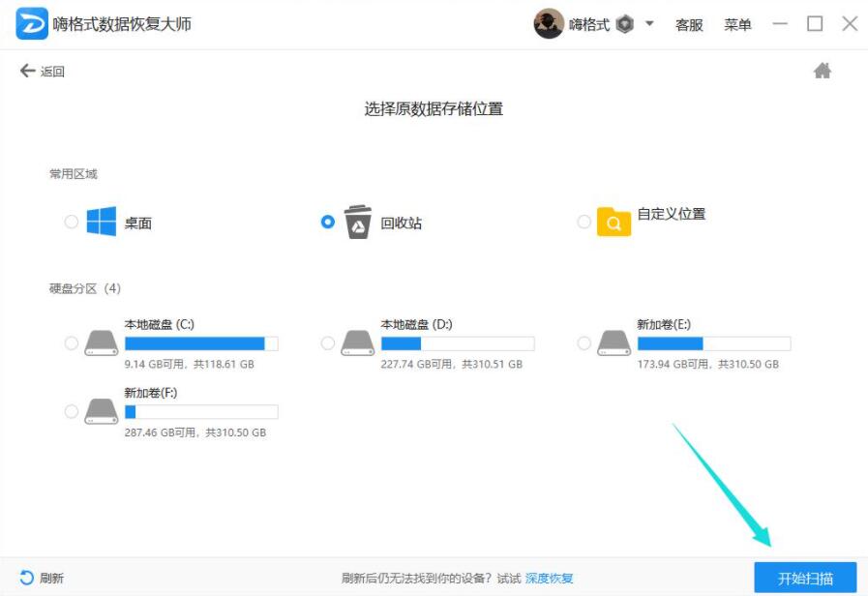Select the 新加卷(F:) radio button
The width and height of the screenshot is (868, 596).
tap(72, 412)
